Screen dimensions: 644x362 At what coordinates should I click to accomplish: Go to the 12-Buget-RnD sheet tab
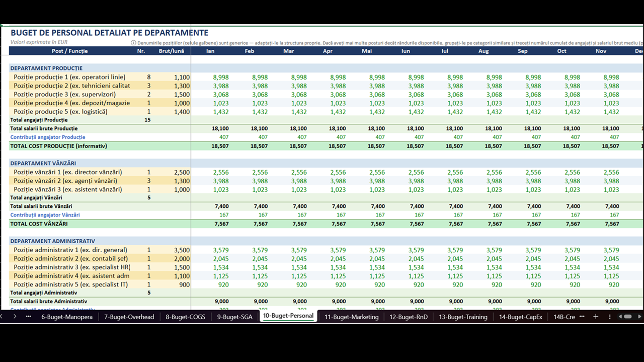409,317
